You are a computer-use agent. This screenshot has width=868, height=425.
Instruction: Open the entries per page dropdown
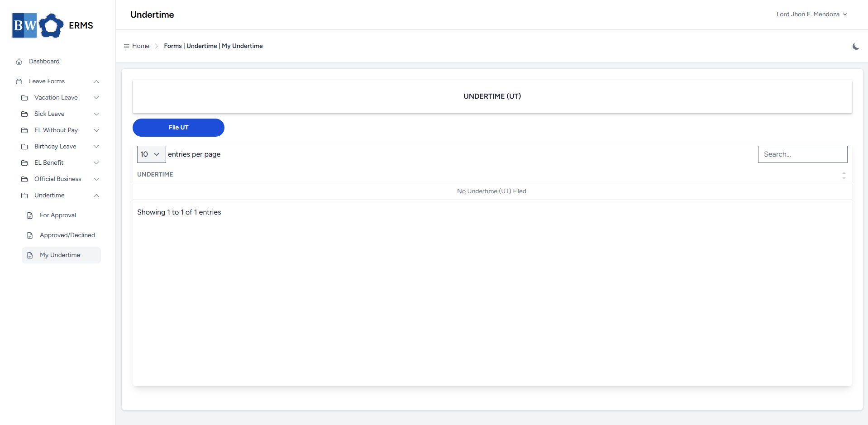(x=151, y=154)
